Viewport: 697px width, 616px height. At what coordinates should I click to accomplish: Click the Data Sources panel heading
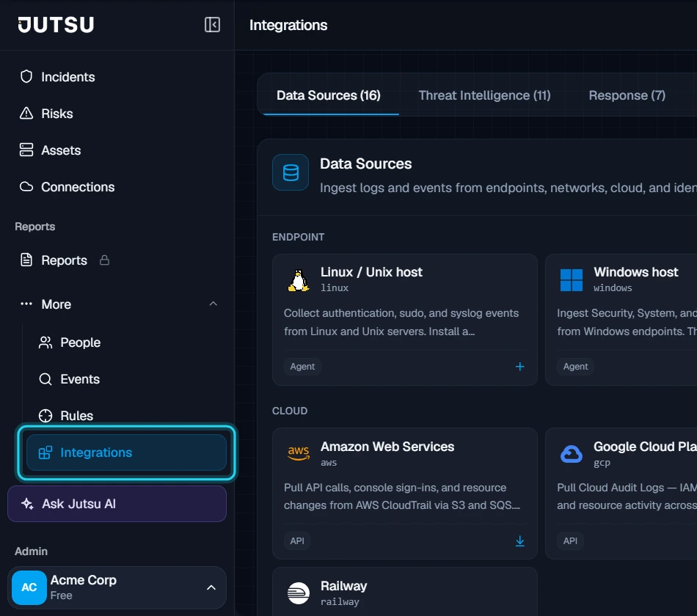tap(365, 164)
